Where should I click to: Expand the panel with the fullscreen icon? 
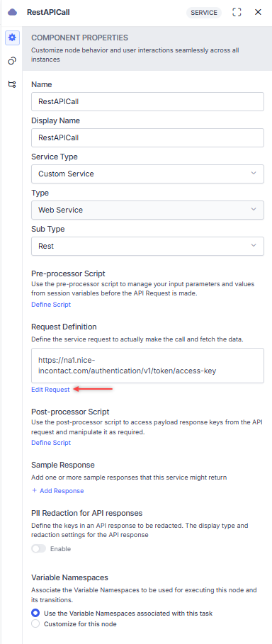tap(237, 12)
